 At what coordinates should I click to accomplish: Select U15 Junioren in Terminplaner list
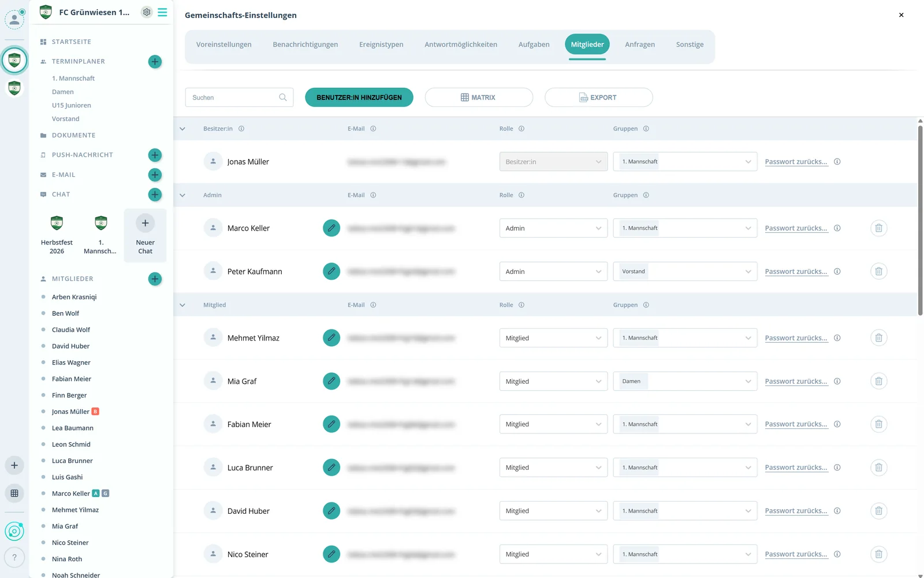click(72, 105)
